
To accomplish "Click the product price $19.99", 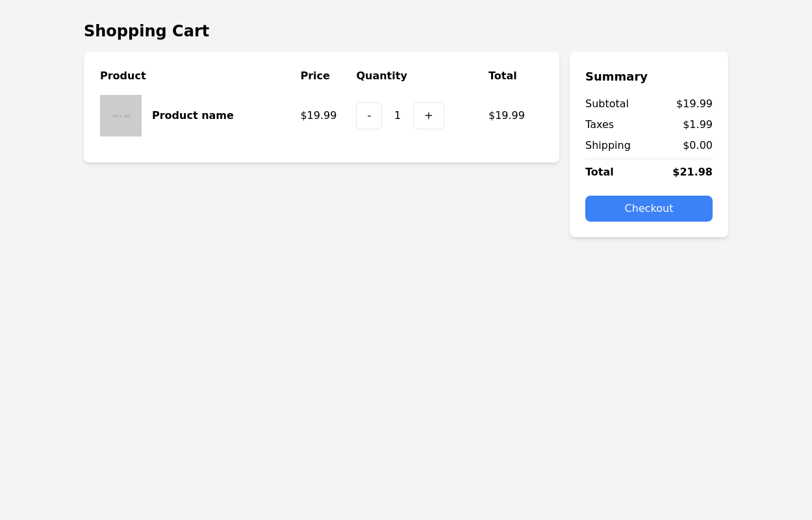I will [318, 115].
